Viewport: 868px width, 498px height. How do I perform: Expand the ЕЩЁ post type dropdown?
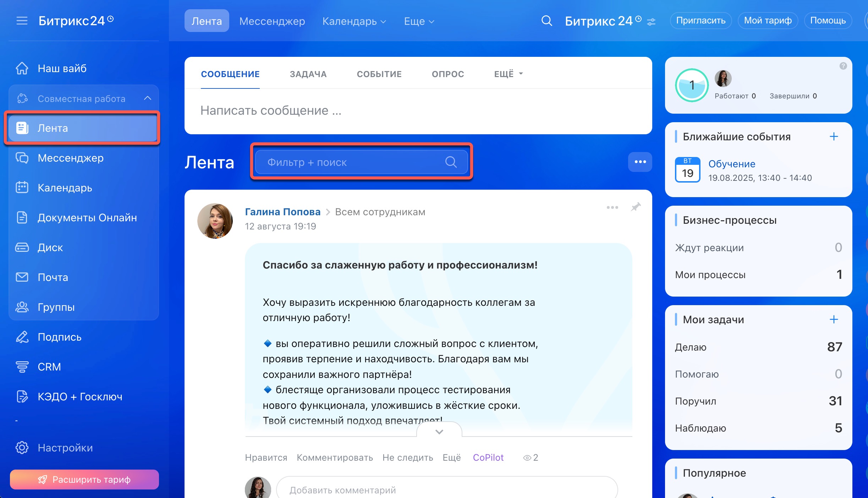[509, 74]
